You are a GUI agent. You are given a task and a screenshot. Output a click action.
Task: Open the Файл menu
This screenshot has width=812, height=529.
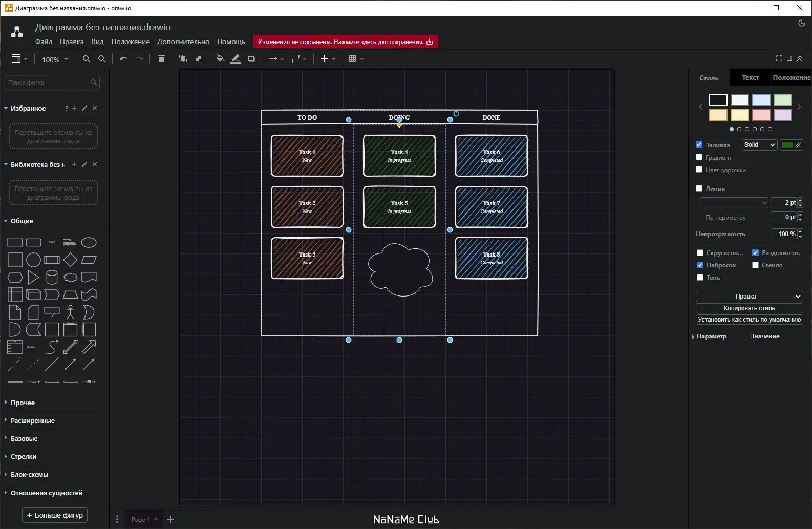(44, 41)
